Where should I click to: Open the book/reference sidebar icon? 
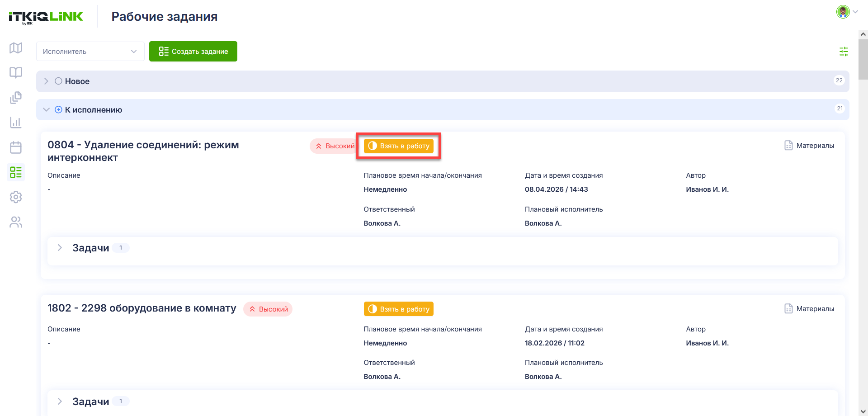coord(16,73)
